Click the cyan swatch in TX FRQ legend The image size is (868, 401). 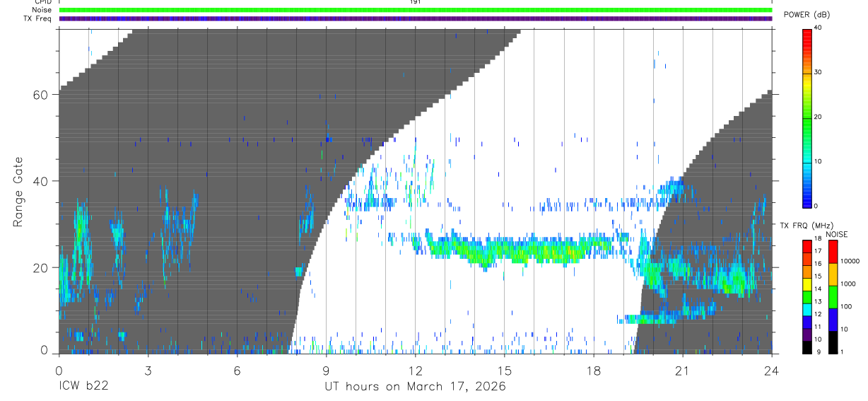pyautogui.click(x=807, y=310)
